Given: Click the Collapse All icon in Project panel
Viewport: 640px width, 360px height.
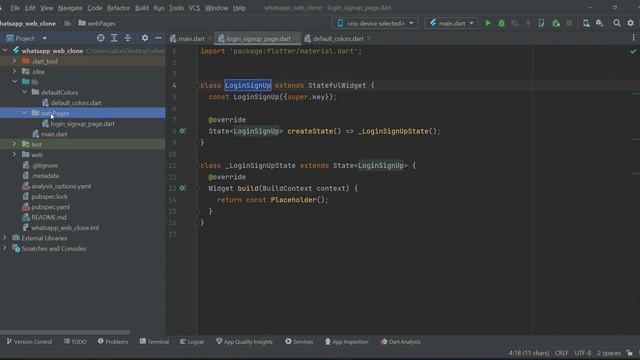Looking at the screenshot, I should pos(128,38).
